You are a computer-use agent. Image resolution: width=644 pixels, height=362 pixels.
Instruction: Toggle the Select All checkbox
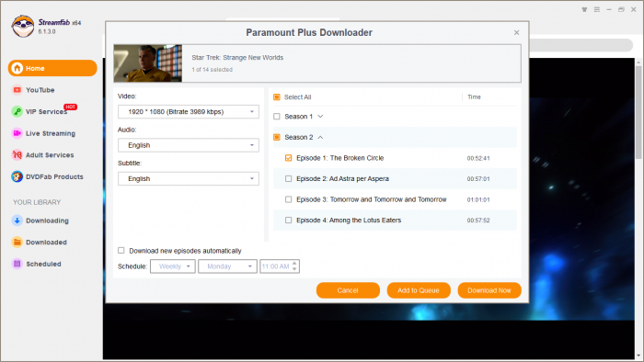(277, 97)
